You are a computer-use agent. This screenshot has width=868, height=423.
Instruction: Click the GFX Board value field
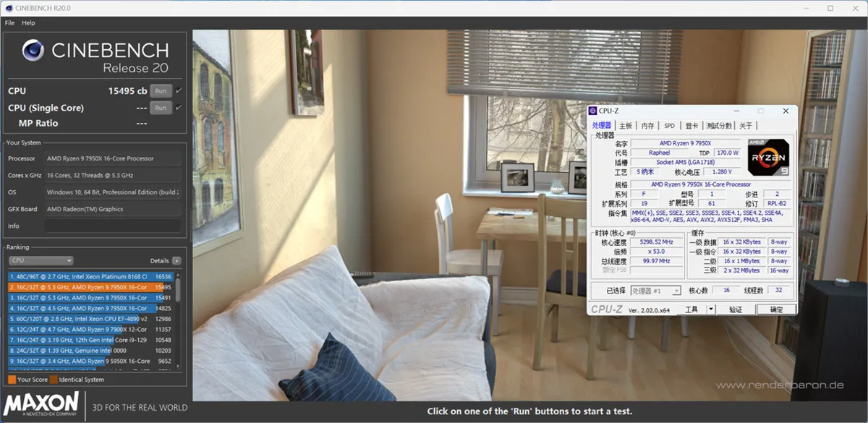click(x=112, y=209)
